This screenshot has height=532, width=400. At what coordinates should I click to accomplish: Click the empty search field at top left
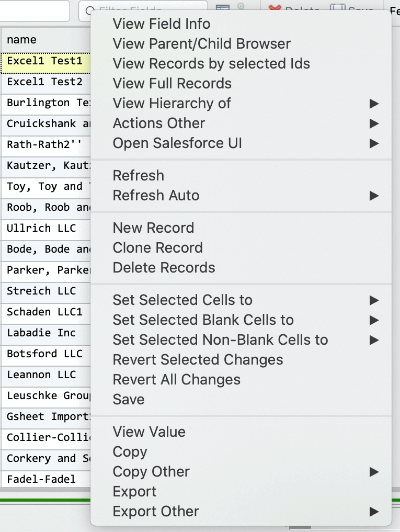coord(34,11)
